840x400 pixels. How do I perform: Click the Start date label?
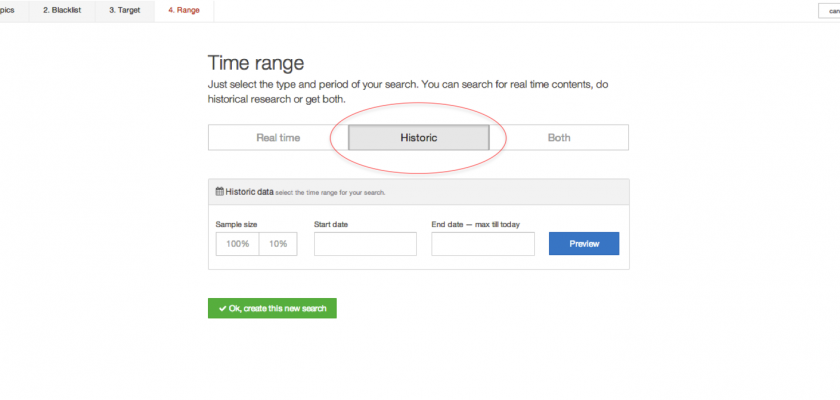point(331,224)
